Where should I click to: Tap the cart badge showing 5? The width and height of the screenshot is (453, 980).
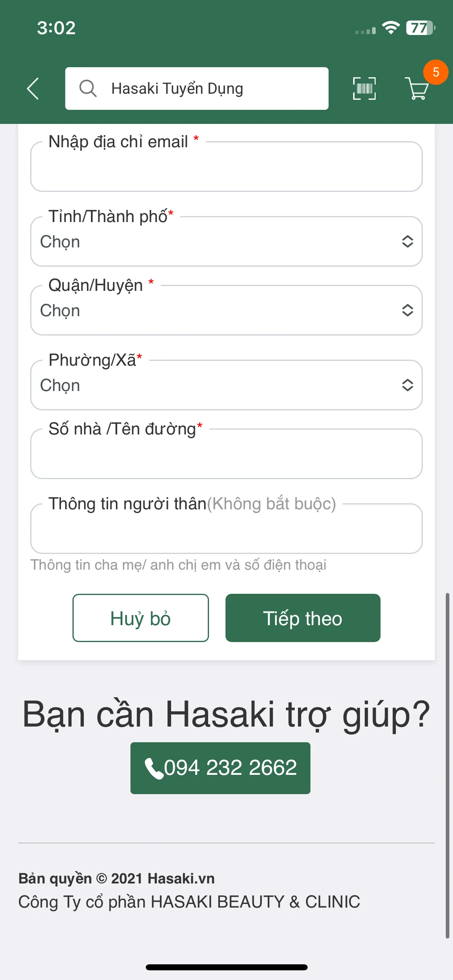coord(436,72)
